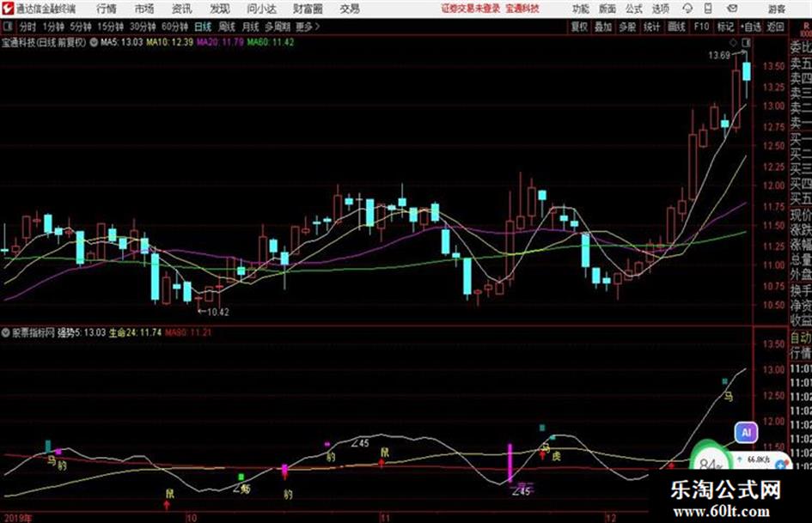Switch to the 1分钟 period tab
This screenshot has height=523, width=812.
click(53, 27)
